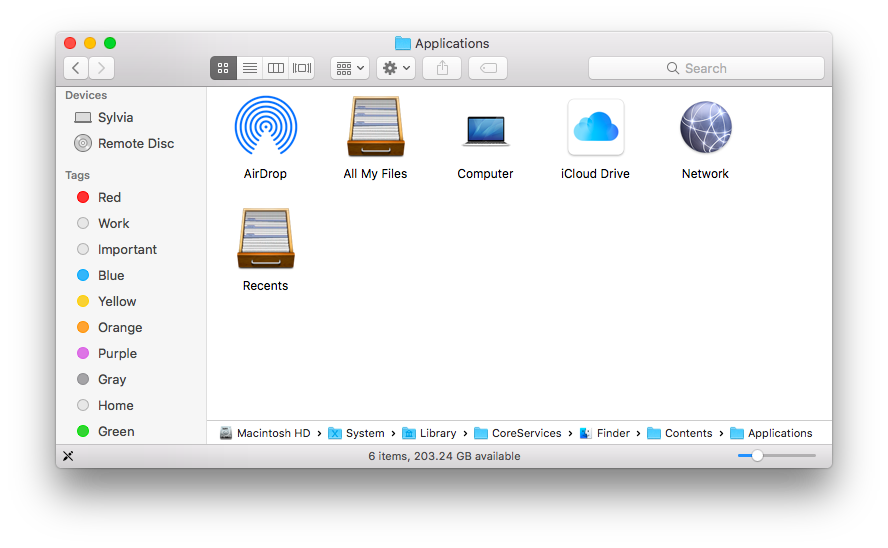Filter by the Purple tag

pyautogui.click(x=106, y=353)
